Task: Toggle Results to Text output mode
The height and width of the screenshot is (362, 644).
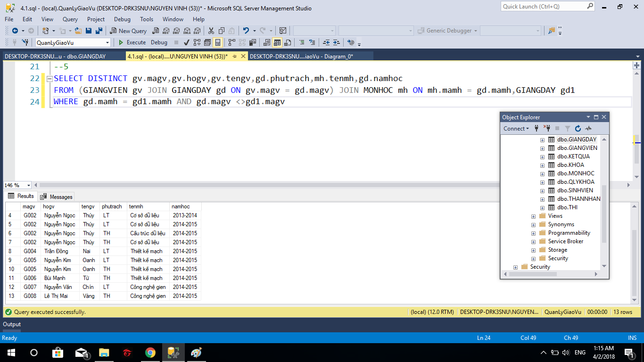Action: tap(267, 42)
